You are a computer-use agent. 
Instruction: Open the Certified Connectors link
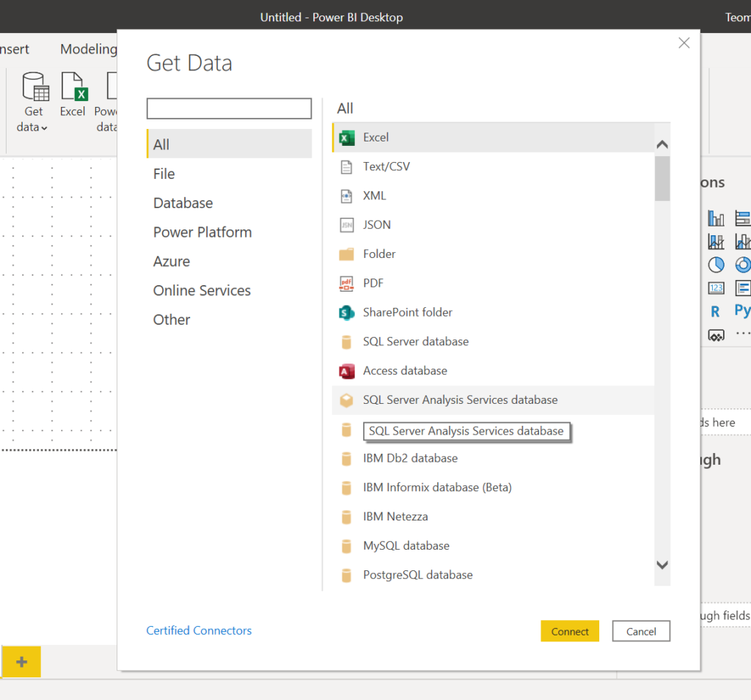coord(199,630)
